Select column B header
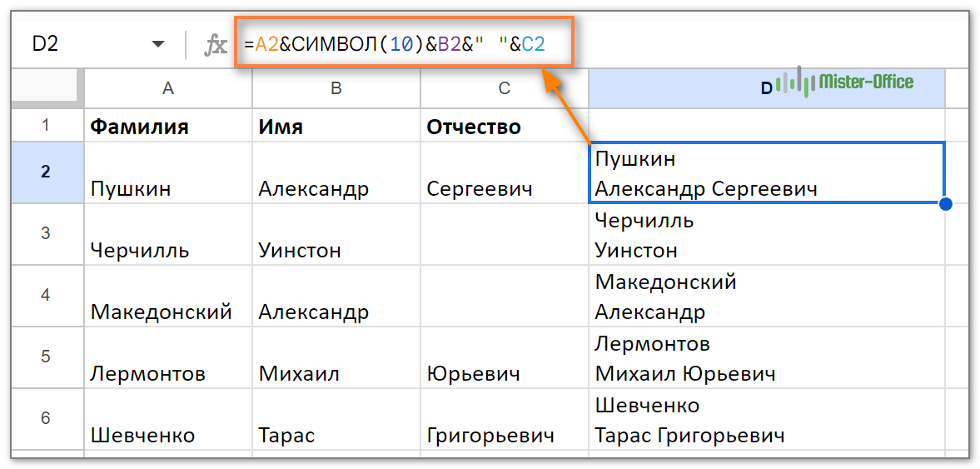Screen dimensions: 980x469 (x=336, y=89)
